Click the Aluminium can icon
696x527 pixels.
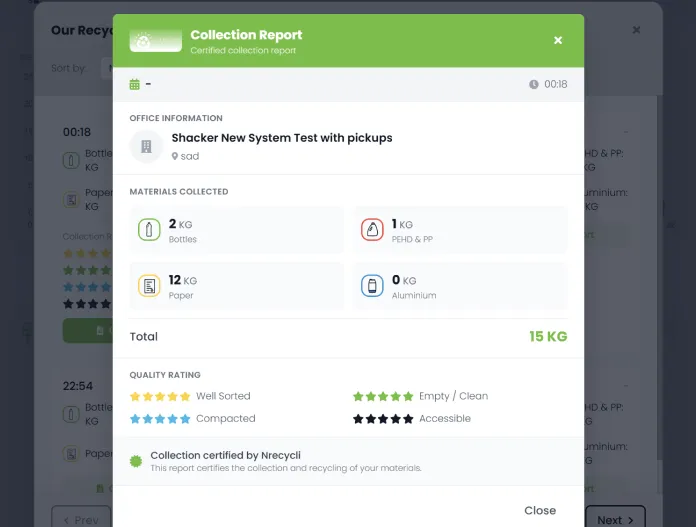tap(372, 286)
